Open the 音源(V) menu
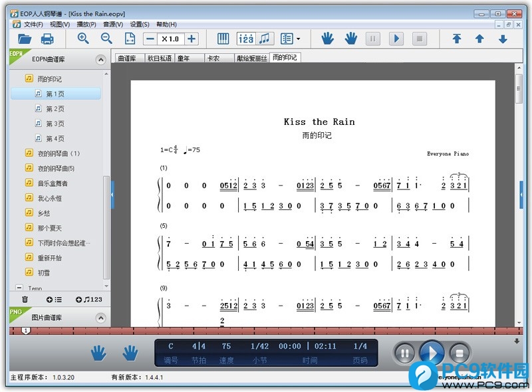This screenshot has width=532, height=392. (x=113, y=25)
